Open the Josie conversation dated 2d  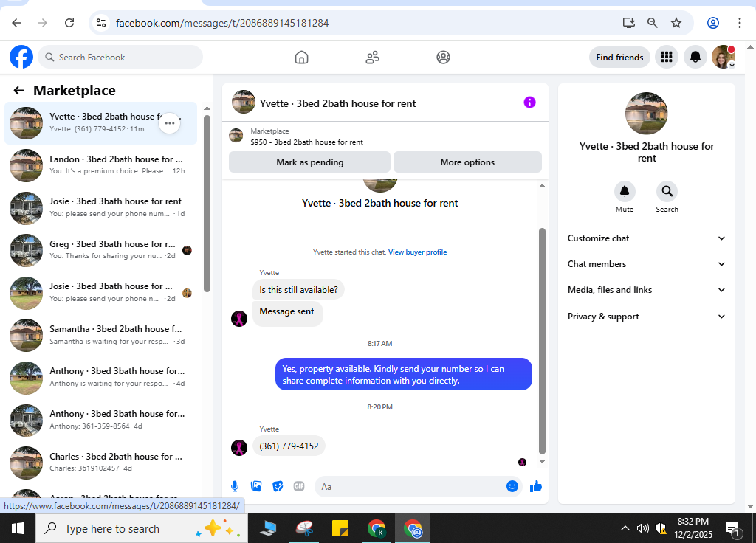pyautogui.click(x=100, y=292)
